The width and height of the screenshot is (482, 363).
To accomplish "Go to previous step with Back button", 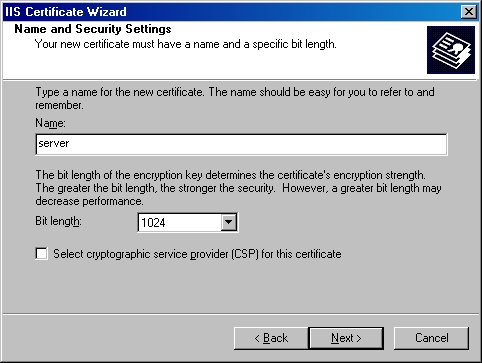I will (x=271, y=338).
